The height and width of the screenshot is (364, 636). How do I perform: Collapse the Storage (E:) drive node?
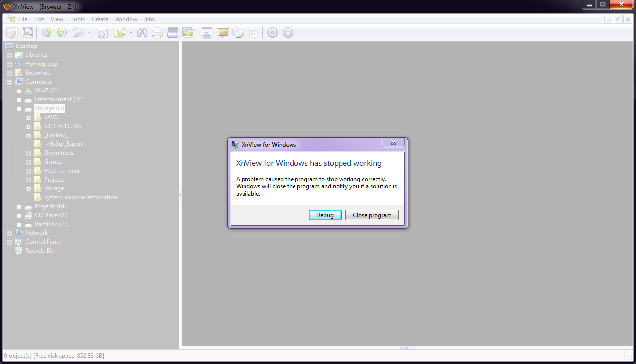pos(19,109)
